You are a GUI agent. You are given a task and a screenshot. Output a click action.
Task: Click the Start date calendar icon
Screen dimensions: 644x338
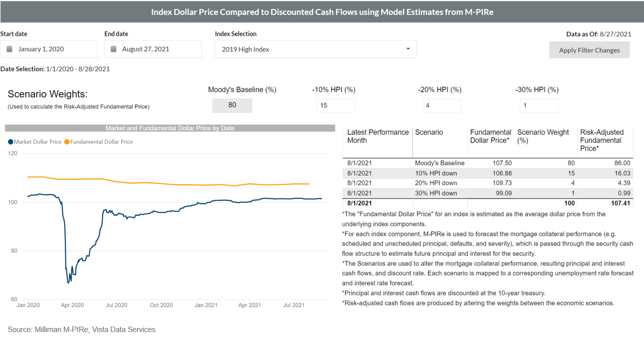tap(9, 49)
